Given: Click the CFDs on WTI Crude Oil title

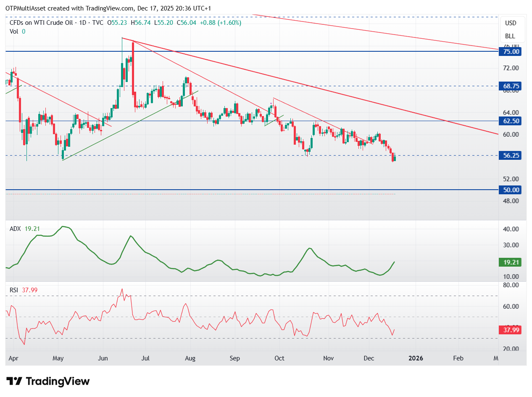Looking at the screenshot, I should [x=41, y=23].
